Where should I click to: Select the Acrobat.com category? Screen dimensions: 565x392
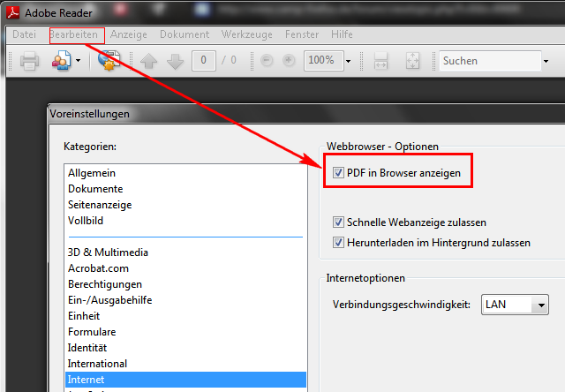pos(185,268)
